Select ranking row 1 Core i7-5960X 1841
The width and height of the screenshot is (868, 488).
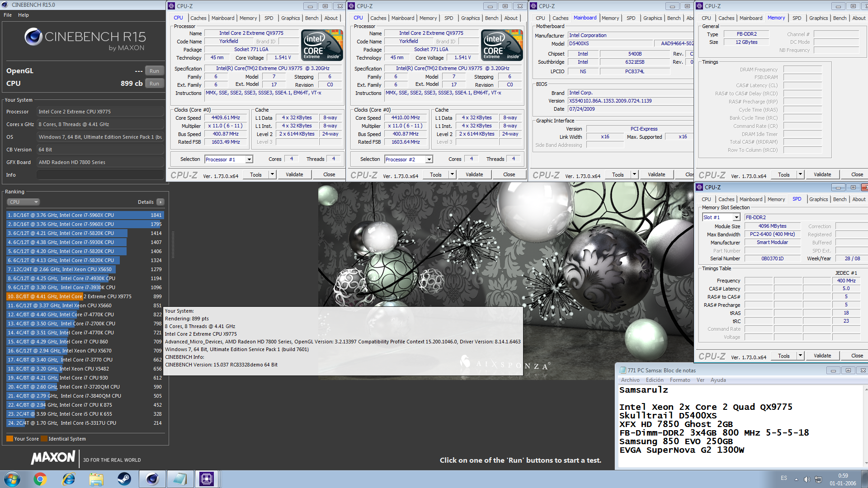[85, 215]
